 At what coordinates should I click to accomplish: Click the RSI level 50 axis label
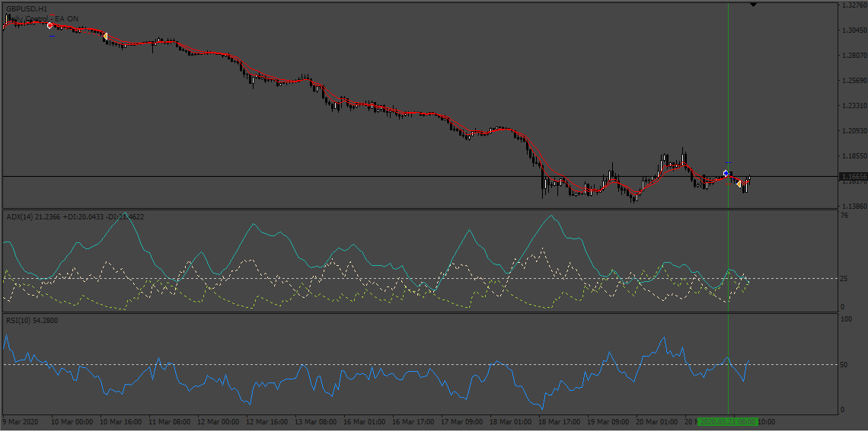844,365
